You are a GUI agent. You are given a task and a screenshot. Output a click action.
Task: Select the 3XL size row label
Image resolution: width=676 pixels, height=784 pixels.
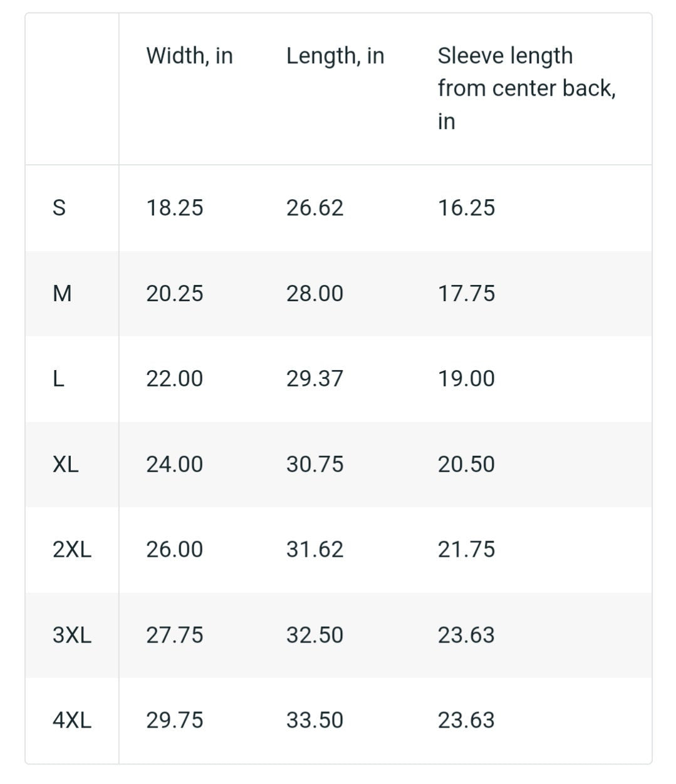72,635
